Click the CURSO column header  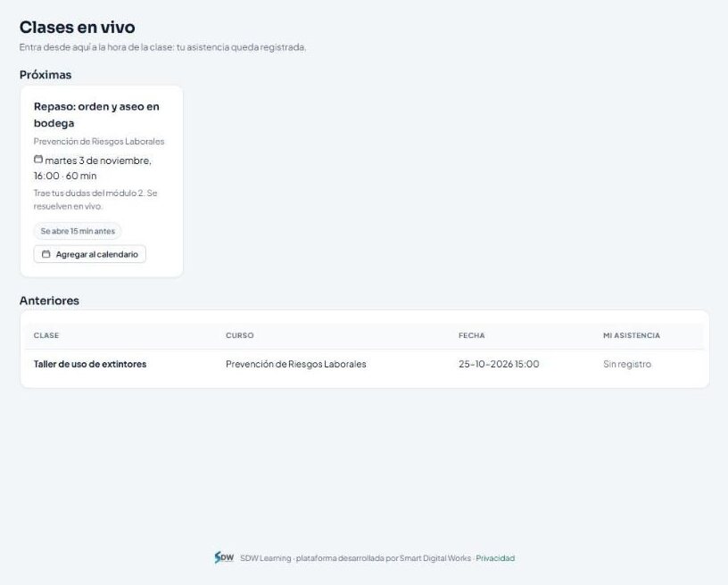[240, 335]
